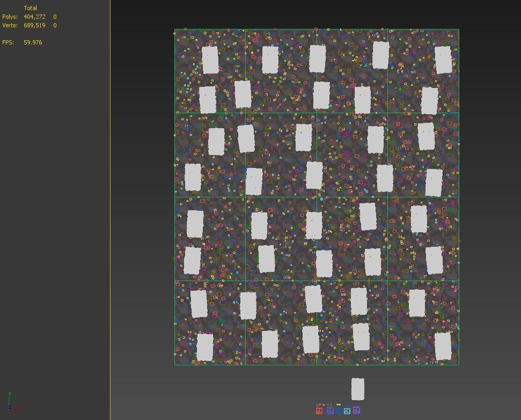Screen dimensions: 521x420
Task: Select the dark blue scatter object below the grid
Action: [x=339, y=411]
